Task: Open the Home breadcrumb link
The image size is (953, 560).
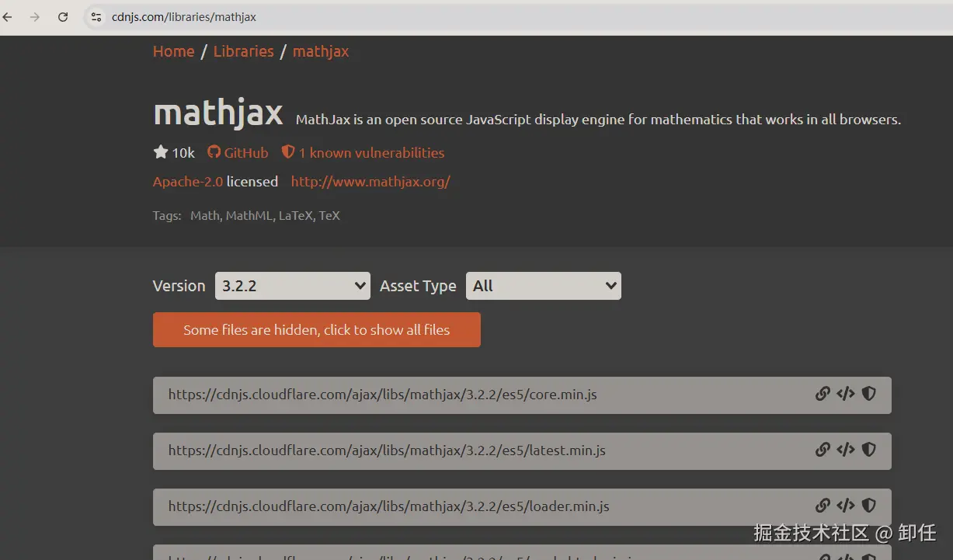Action: pyautogui.click(x=174, y=51)
